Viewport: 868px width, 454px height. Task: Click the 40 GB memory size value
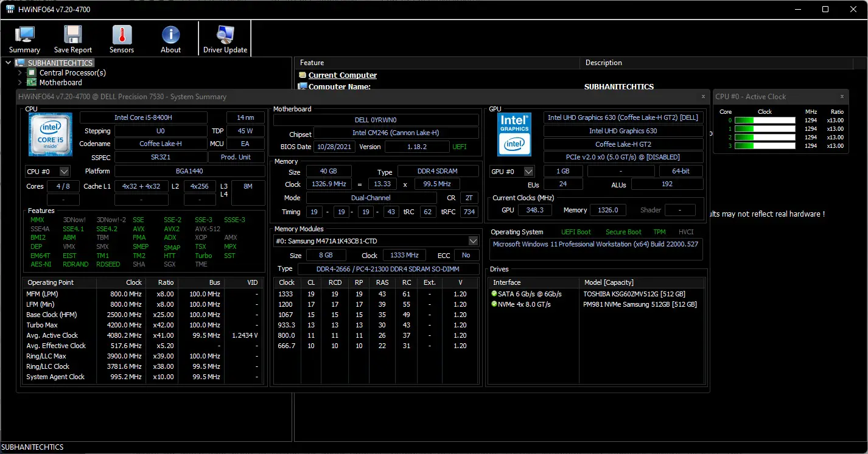point(328,172)
